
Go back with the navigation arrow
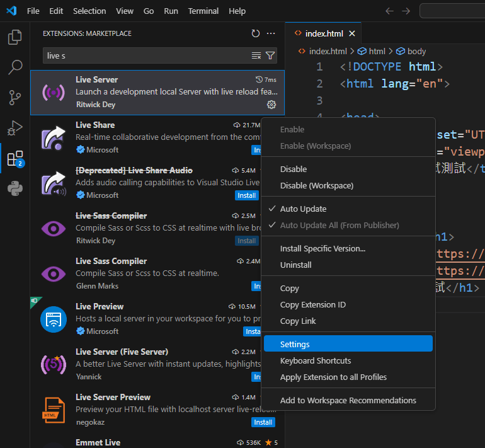389,11
